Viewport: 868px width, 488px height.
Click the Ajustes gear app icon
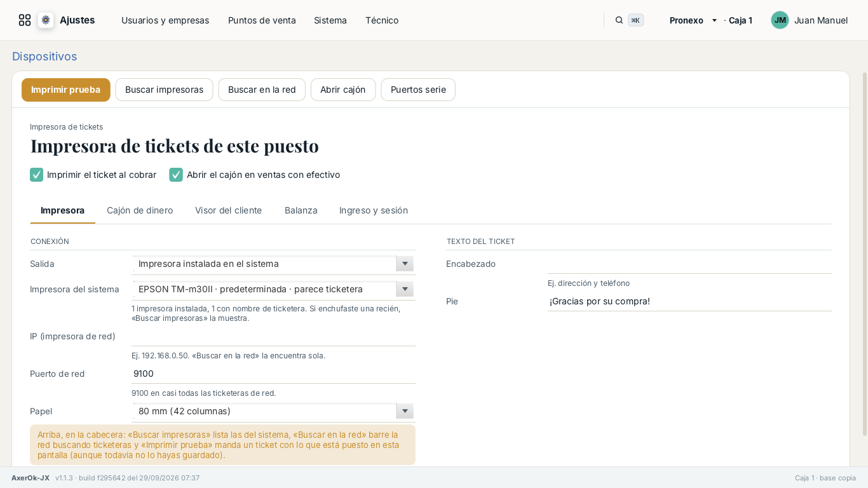point(46,20)
